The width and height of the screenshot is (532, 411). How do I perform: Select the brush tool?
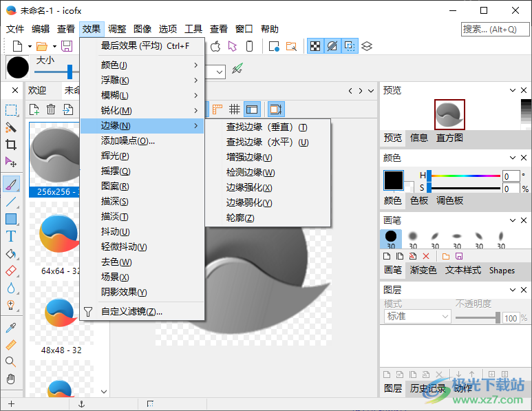coord(11,185)
